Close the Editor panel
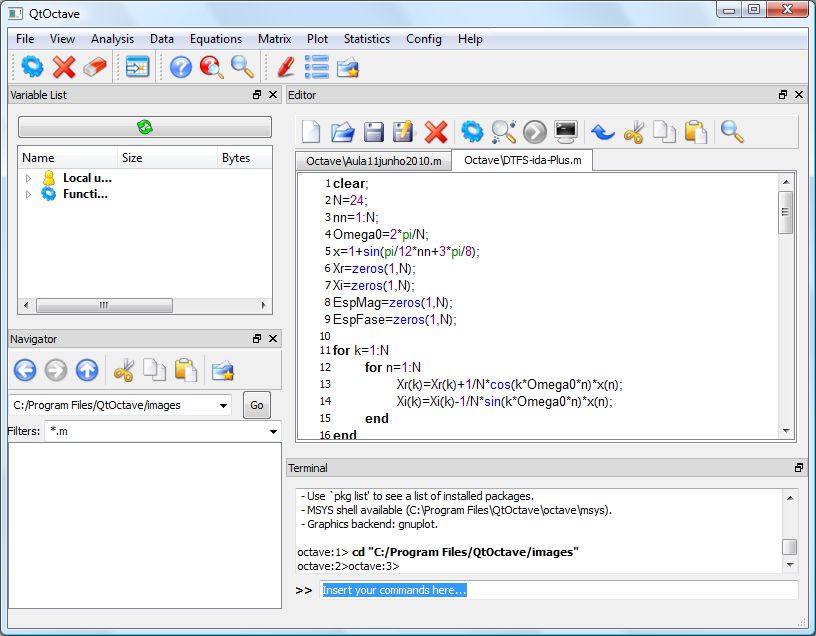 pos(799,95)
